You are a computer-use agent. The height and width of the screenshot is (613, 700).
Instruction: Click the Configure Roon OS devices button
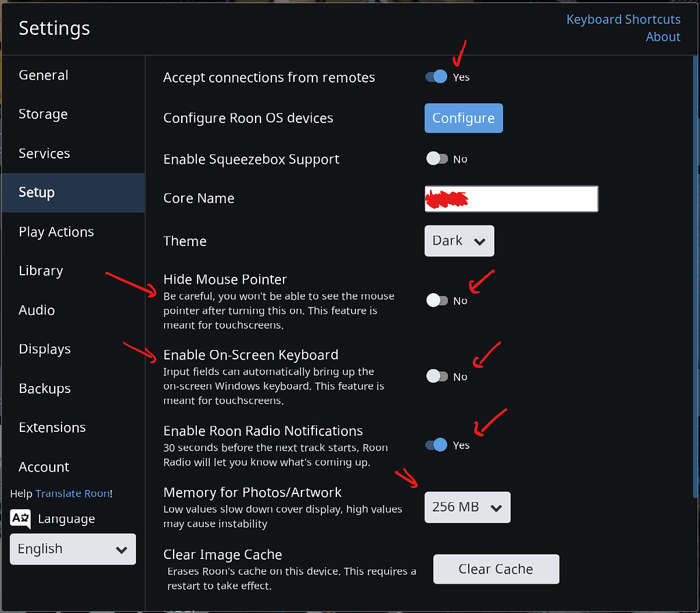[463, 118]
